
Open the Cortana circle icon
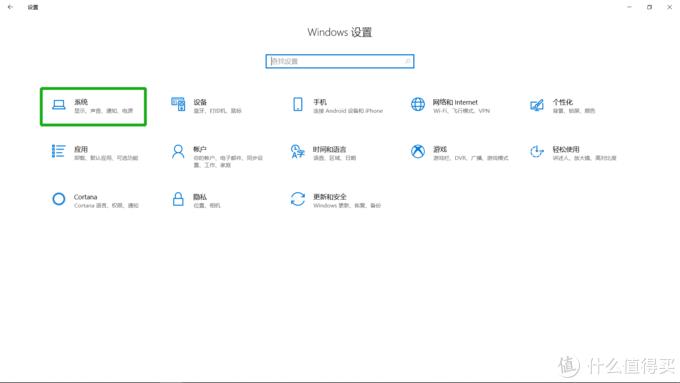[x=59, y=199]
